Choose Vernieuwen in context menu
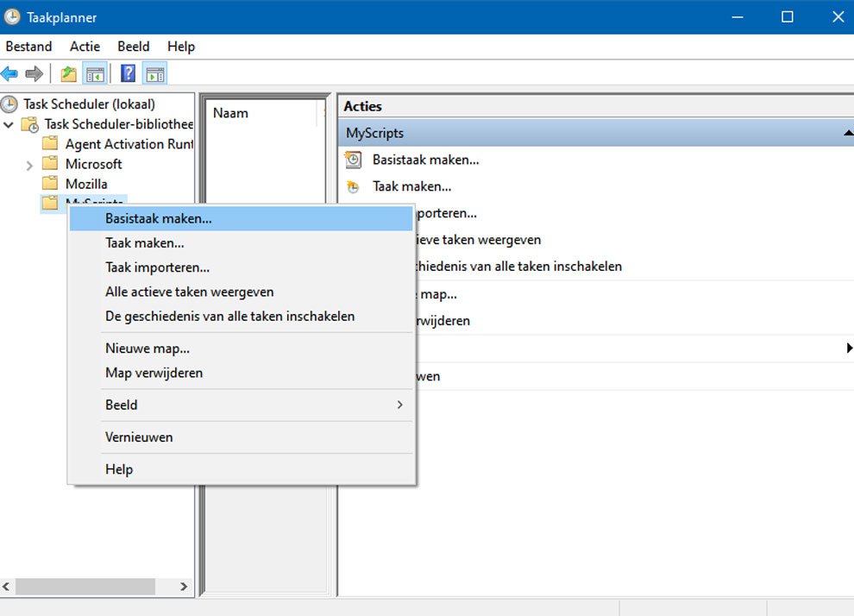The image size is (854, 616). pos(242,437)
